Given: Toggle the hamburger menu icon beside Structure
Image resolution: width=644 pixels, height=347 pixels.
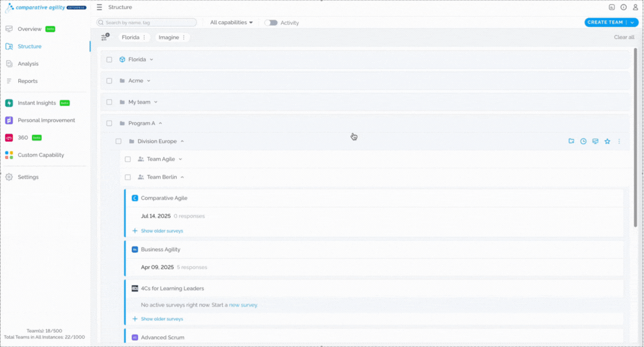Looking at the screenshot, I should pos(99,7).
